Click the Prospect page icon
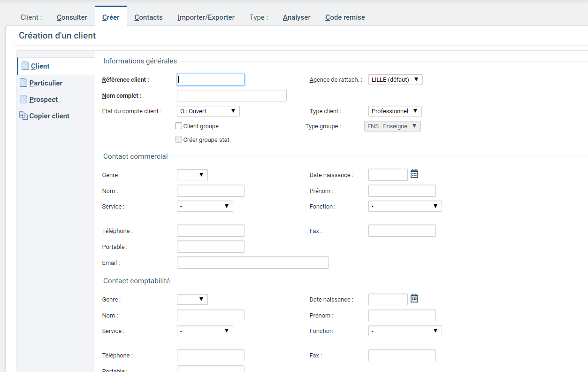Image resolution: width=588 pixels, height=372 pixels. point(23,100)
